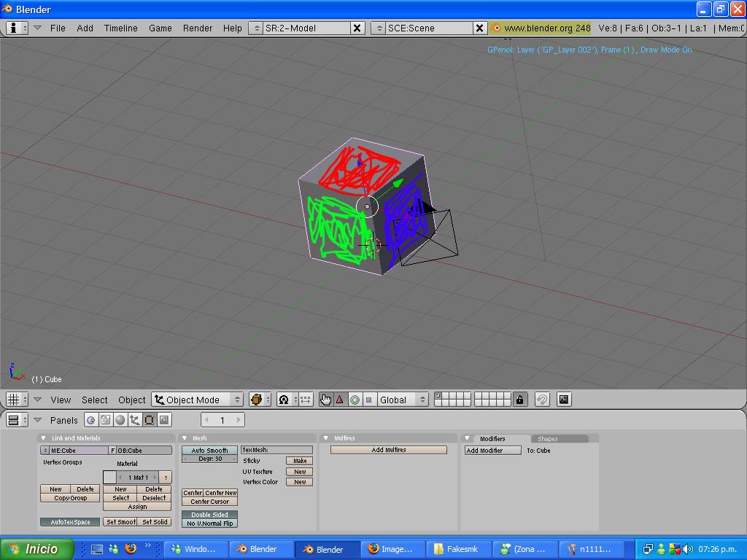Select the translate manipulator triangle icon
This screenshot has height=560, width=747.
(x=340, y=400)
